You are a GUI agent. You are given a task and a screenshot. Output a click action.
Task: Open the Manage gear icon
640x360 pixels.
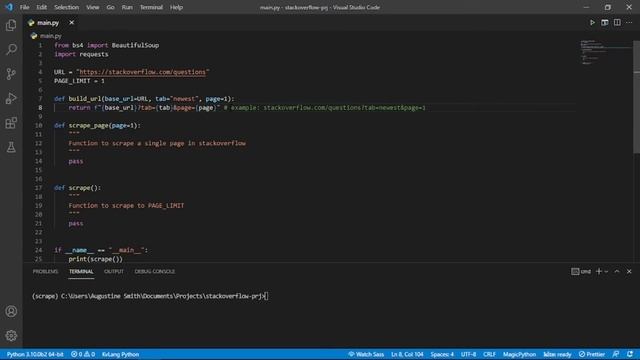point(11,336)
